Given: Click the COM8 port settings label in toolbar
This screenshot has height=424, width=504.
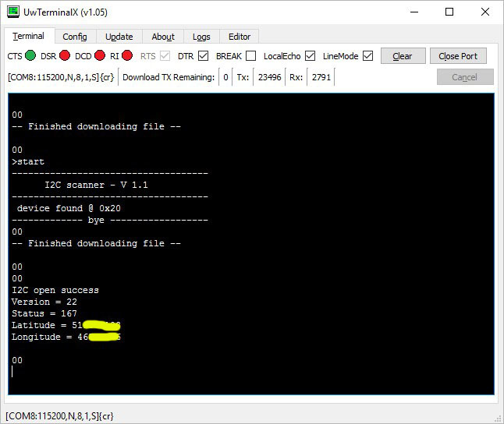Looking at the screenshot, I should tap(61, 77).
